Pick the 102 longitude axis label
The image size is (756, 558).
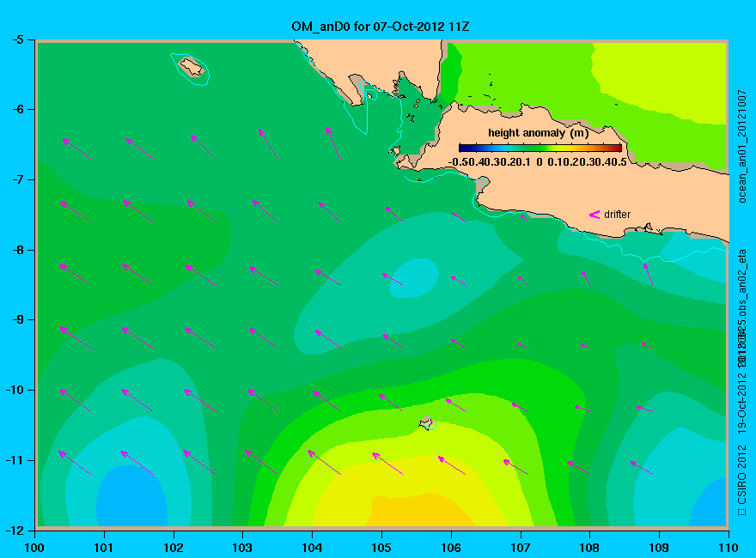click(x=173, y=548)
